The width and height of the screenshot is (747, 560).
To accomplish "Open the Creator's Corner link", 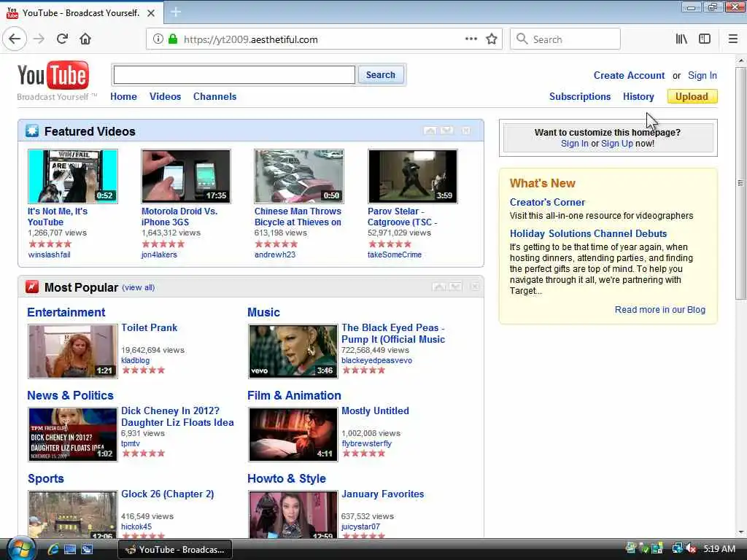I will tap(547, 203).
